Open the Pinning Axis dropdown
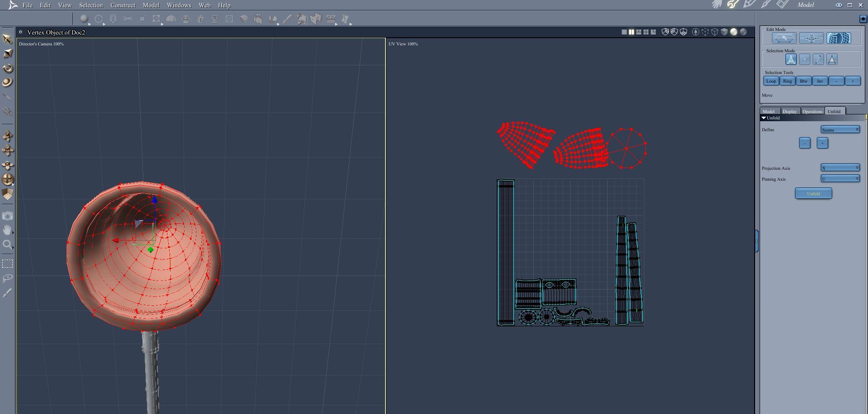 [840, 179]
